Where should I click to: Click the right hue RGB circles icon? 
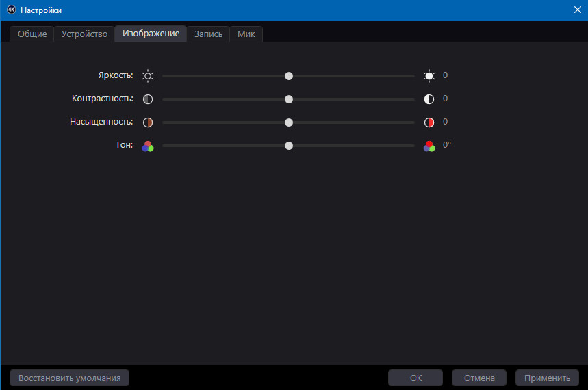click(x=429, y=146)
